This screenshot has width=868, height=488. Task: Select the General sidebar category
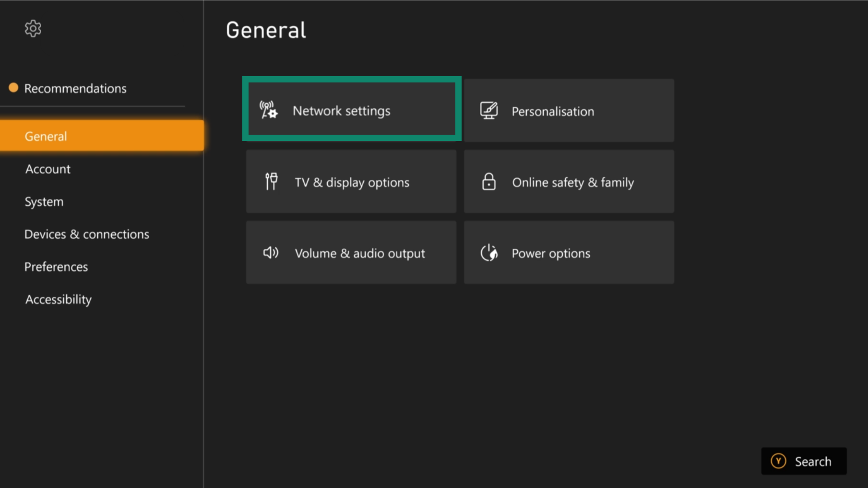[102, 136]
